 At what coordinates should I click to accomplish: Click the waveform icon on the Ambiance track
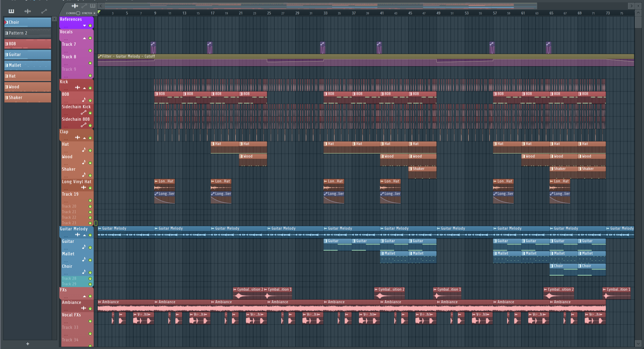pos(84,308)
